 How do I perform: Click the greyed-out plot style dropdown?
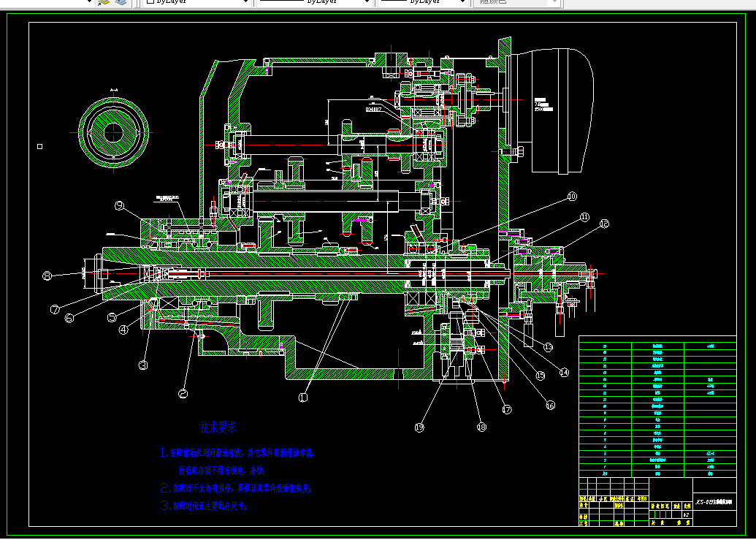(x=517, y=2)
